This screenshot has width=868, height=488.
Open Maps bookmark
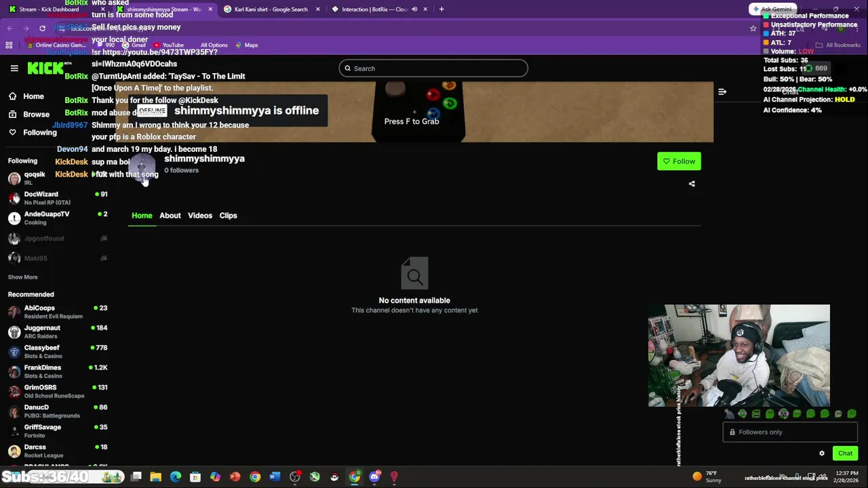coord(247,45)
